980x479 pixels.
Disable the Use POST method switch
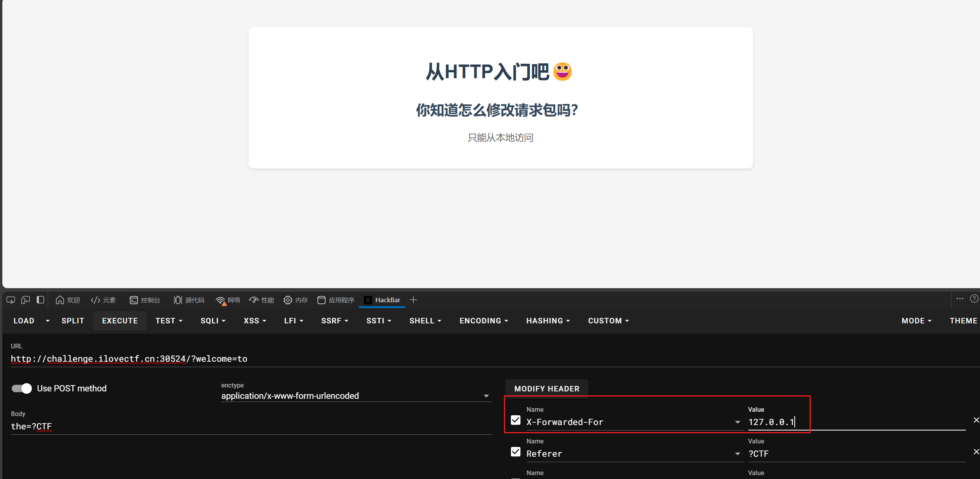point(21,388)
